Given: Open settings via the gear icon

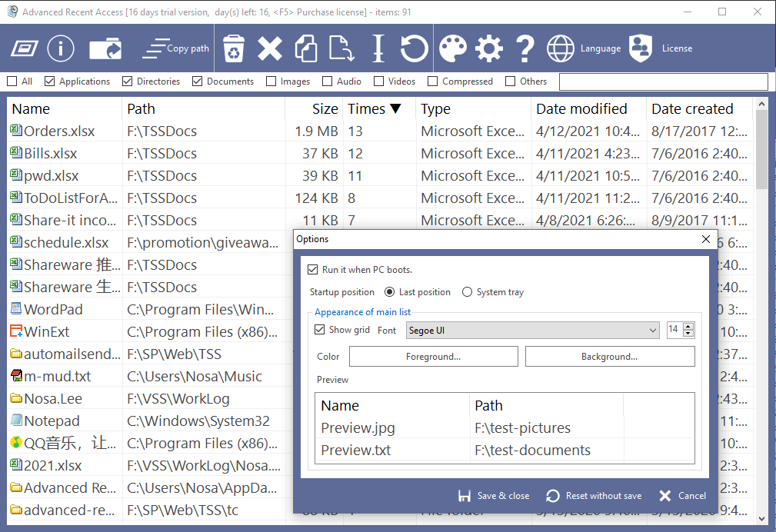Looking at the screenshot, I should click(x=488, y=48).
